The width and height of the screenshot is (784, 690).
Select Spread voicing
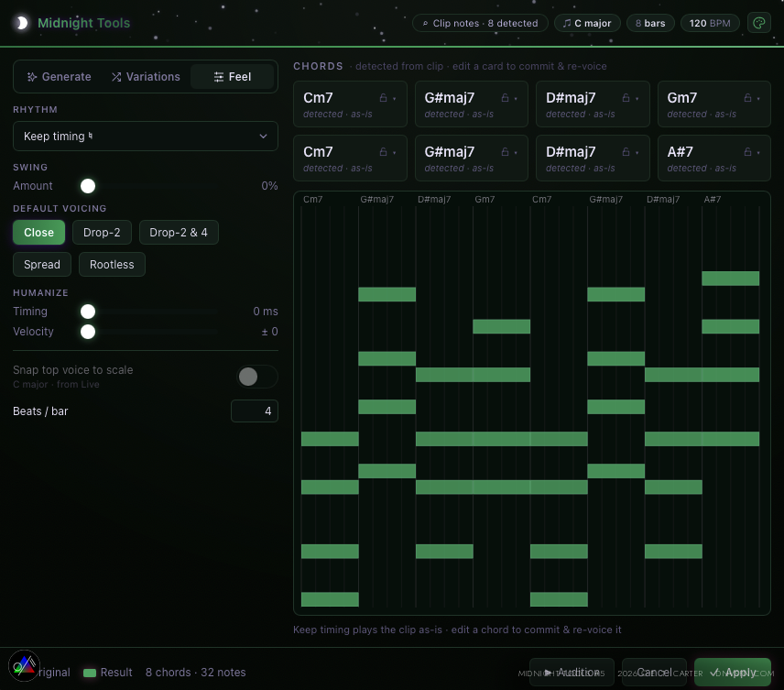click(42, 264)
